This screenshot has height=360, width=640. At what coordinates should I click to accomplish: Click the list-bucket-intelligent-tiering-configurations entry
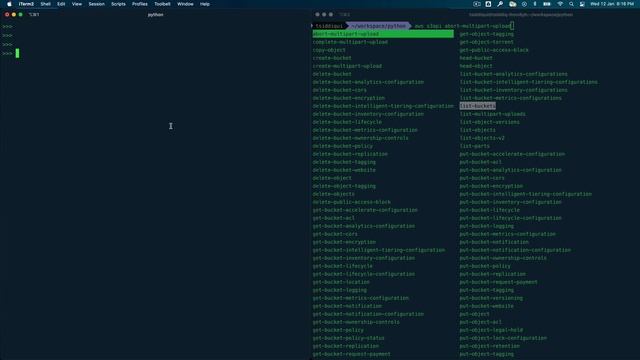coord(529,82)
